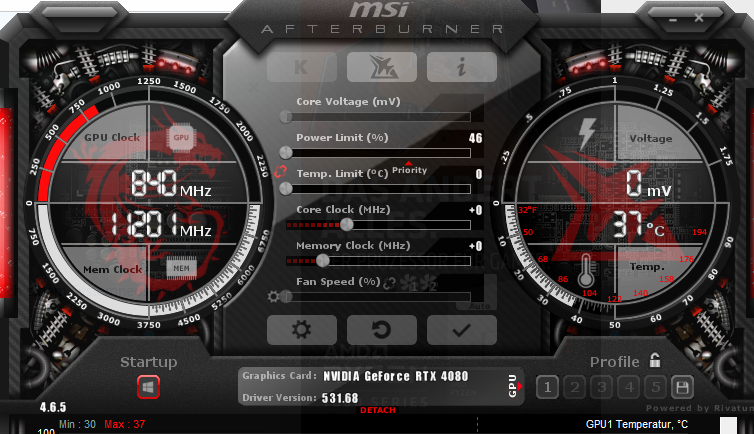Click the GPU chip icon in clock gauge
This screenshot has height=434, width=754.
[x=181, y=137]
